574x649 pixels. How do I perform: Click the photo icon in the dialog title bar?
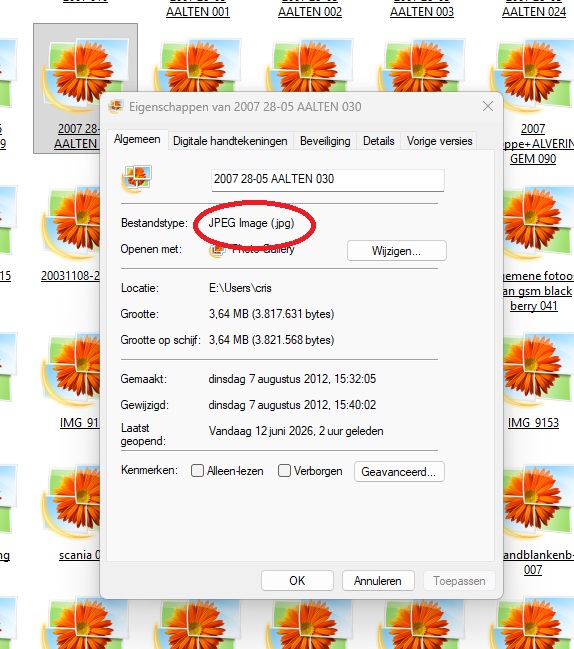tap(116, 106)
